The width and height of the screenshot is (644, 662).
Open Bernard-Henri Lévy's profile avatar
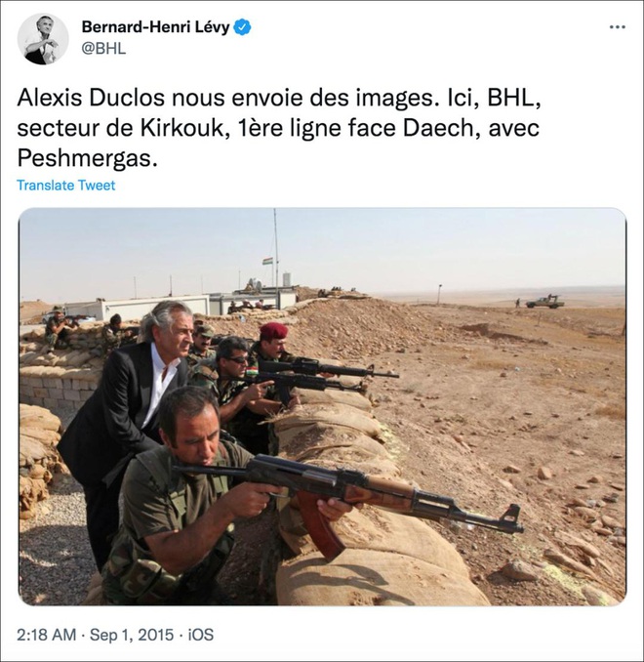(43, 39)
